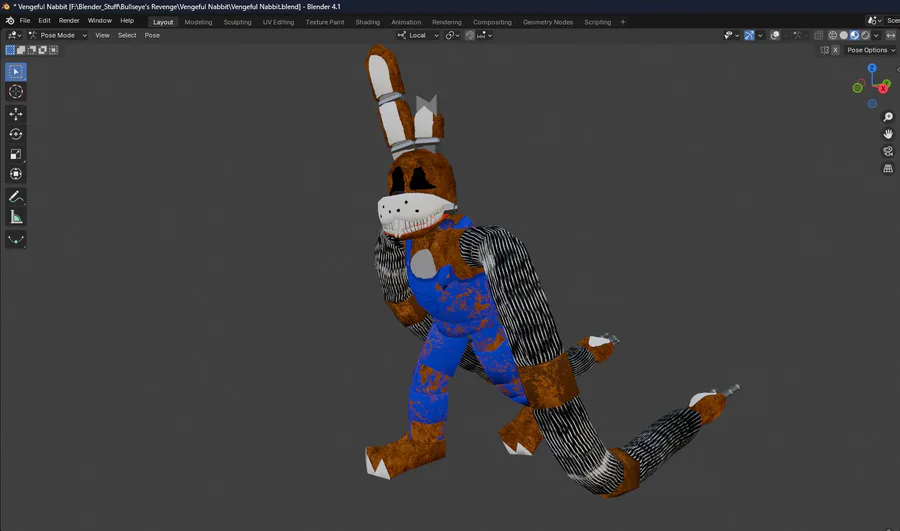The height and width of the screenshot is (531, 900).
Task: Open the File menu
Action: click(25, 21)
